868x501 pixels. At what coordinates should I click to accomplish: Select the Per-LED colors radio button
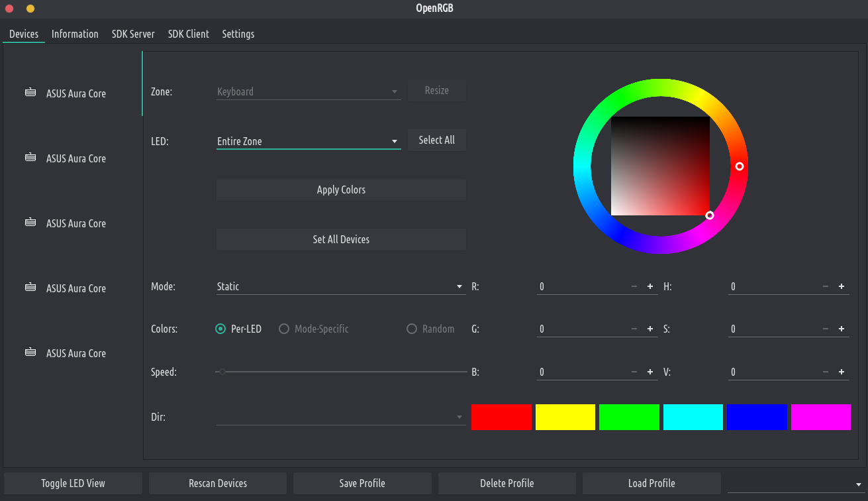[x=221, y=329]
